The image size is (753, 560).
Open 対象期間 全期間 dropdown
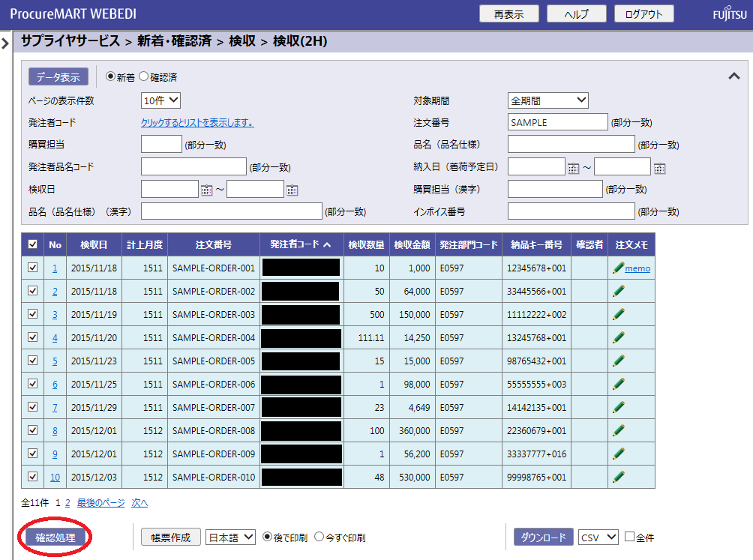[548, 100]
